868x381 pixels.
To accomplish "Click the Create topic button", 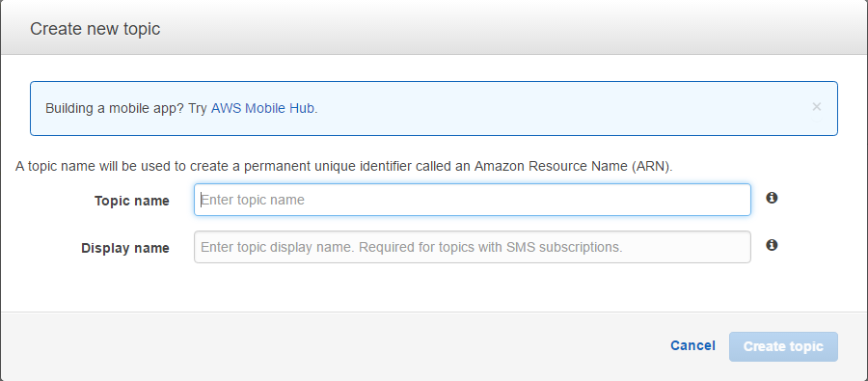I will coord(783,346).
